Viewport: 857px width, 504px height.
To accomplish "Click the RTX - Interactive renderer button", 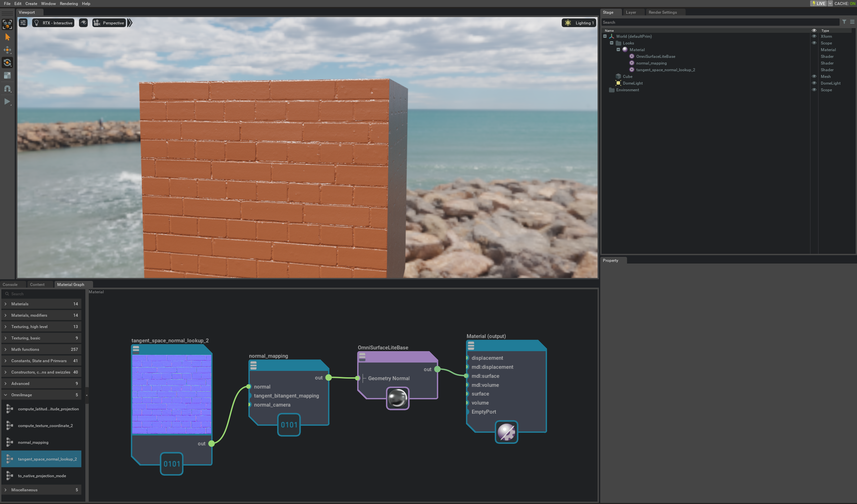I will 53,23.
